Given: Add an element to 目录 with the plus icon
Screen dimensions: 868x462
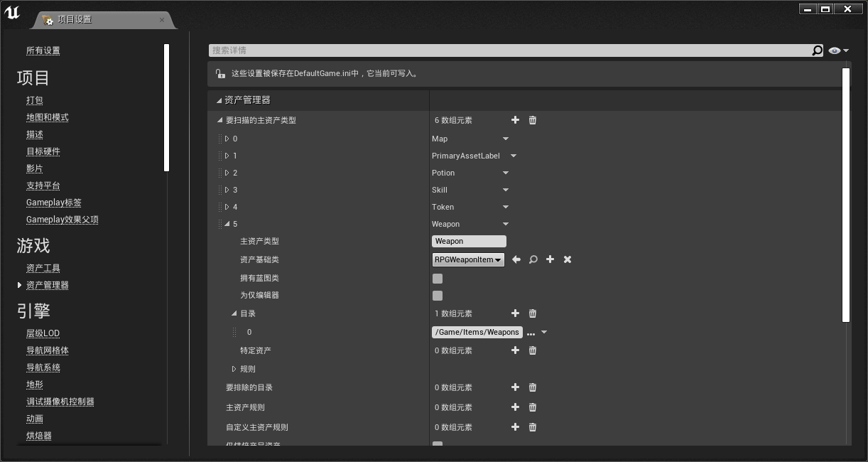Looking at the screenshot, I should [x=515, y=313].
